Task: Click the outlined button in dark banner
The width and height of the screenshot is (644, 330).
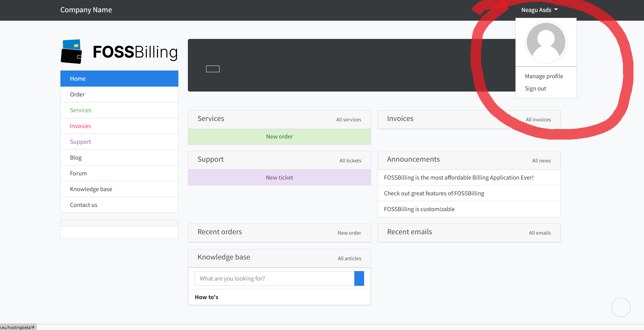Action: 213,69
